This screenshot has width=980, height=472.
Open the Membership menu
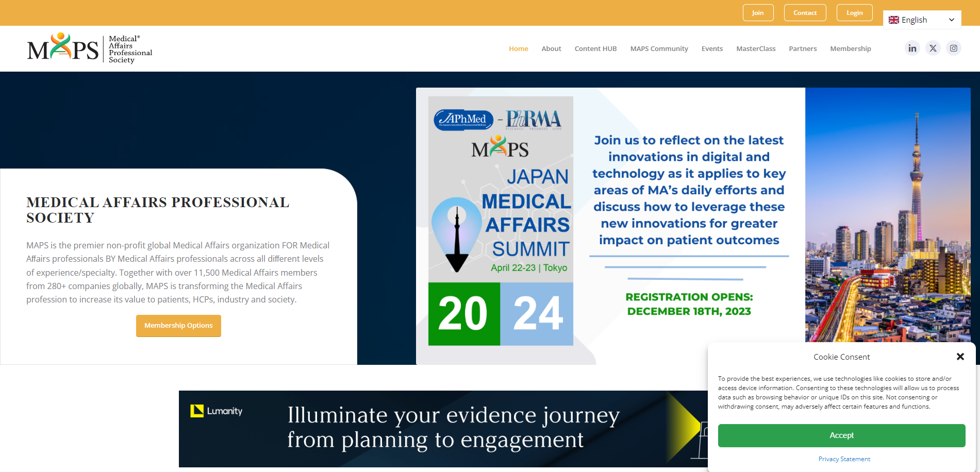pyautogui.click(x=851, y=49)
